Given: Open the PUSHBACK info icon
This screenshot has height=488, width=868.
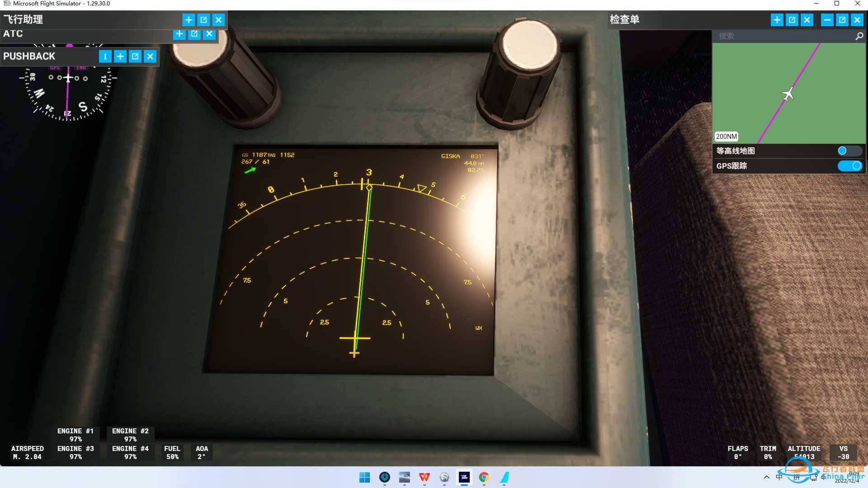Looking at the screenshot, I should [105, 56].
